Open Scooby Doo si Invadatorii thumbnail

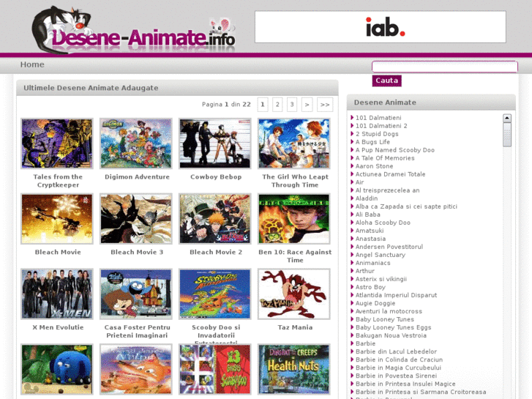point(215,294)
